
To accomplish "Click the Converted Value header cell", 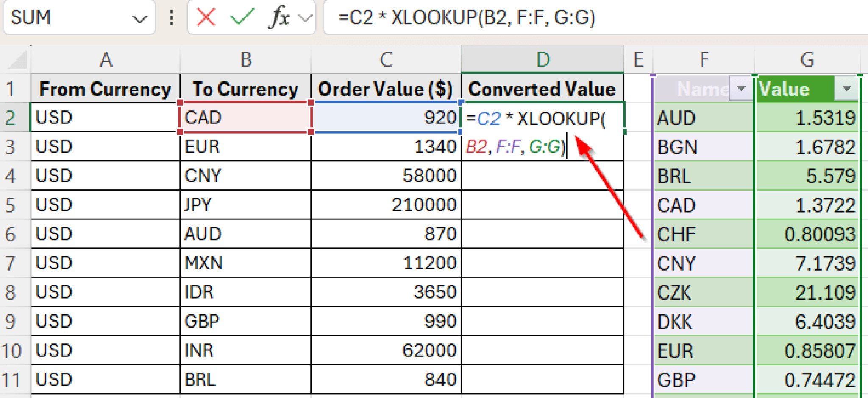I will 542,89.
